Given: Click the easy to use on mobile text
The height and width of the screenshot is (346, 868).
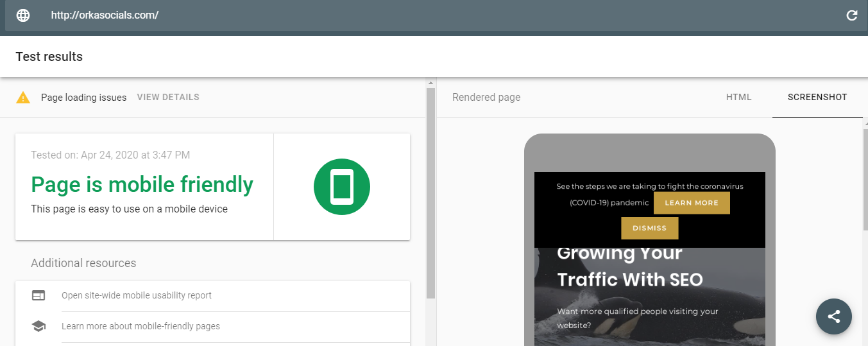Looking at the screenshot, I should tap(129, 209).
